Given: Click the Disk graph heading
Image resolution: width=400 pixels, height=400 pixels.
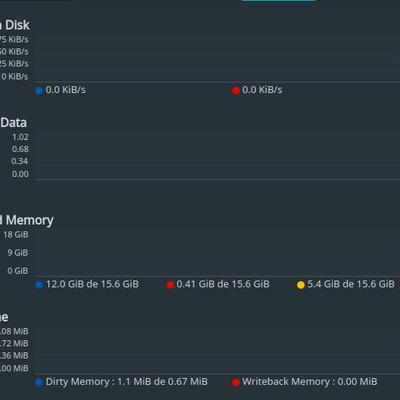Looking at the screenshot, I should pyautogui.click(x=15, y=25).
